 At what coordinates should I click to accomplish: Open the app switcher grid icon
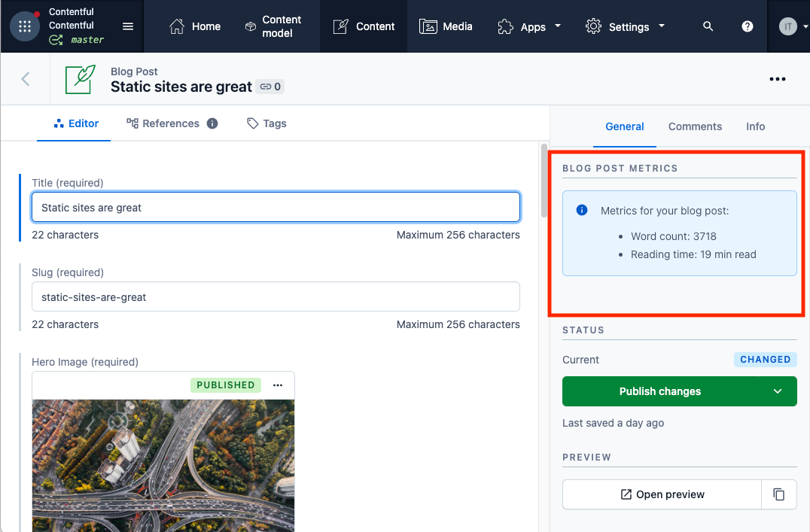click(x=25, y=26)
